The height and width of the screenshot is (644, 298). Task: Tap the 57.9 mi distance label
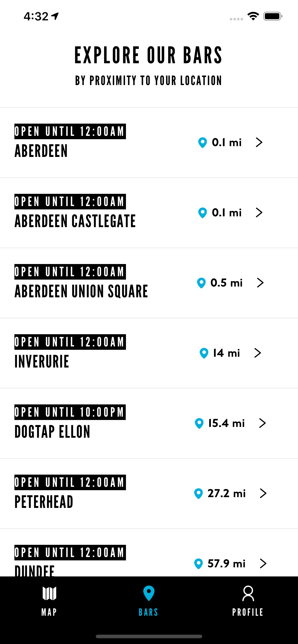coord(227,564)
